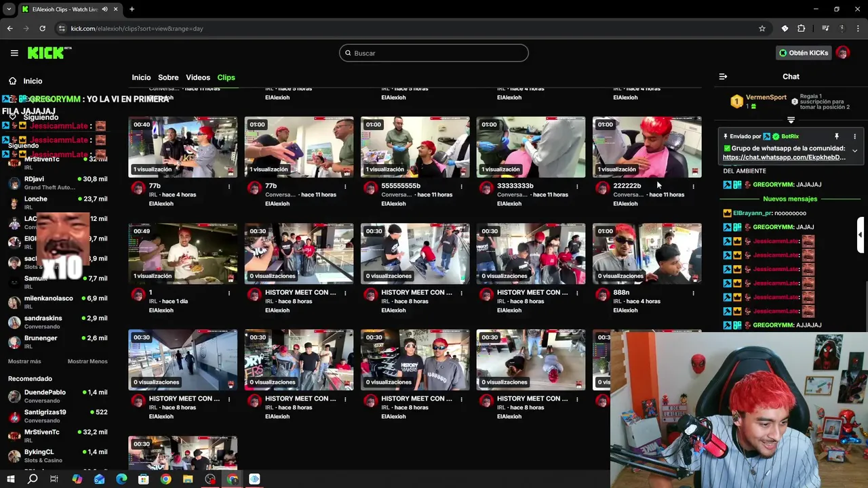The width and height of the screenshot is (868, 488).
Task: Open Microsoft Edge from the taskbar
Action: (x=121, y=479)
